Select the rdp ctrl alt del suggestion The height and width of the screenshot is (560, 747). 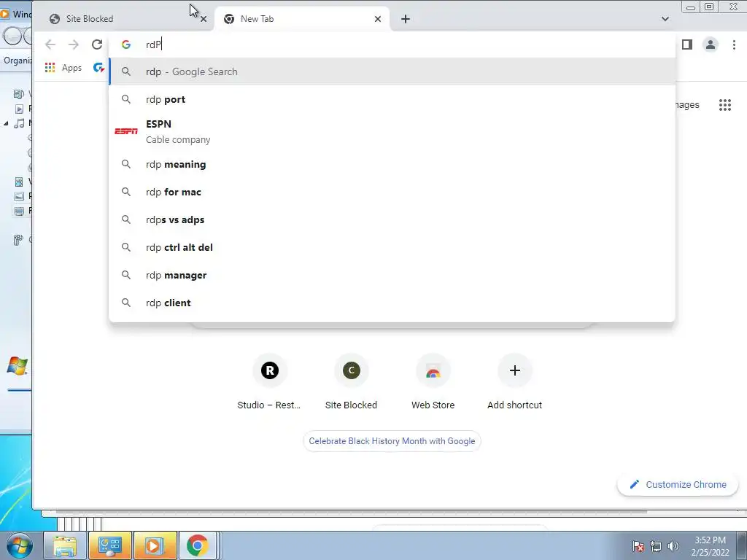tap(392, 247)
